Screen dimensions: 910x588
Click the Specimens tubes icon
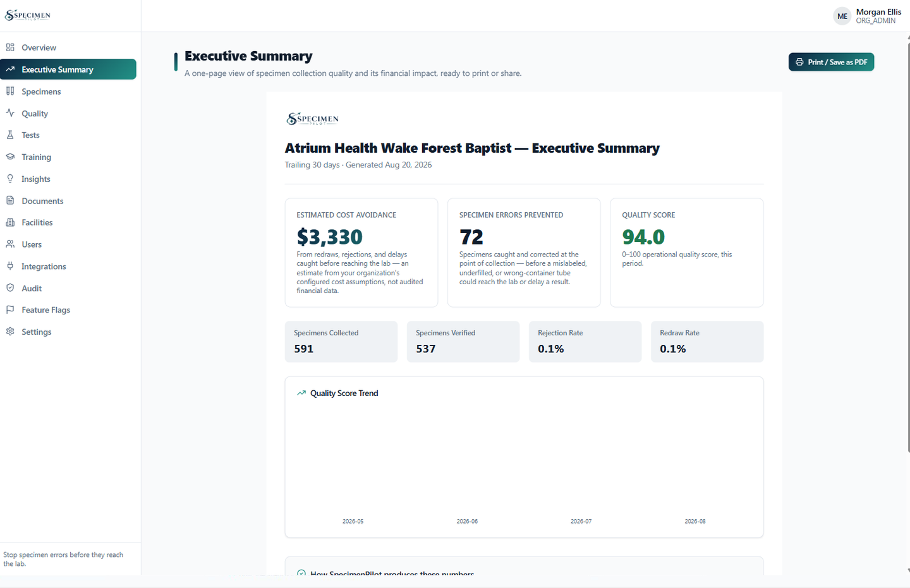coord(10,91)
